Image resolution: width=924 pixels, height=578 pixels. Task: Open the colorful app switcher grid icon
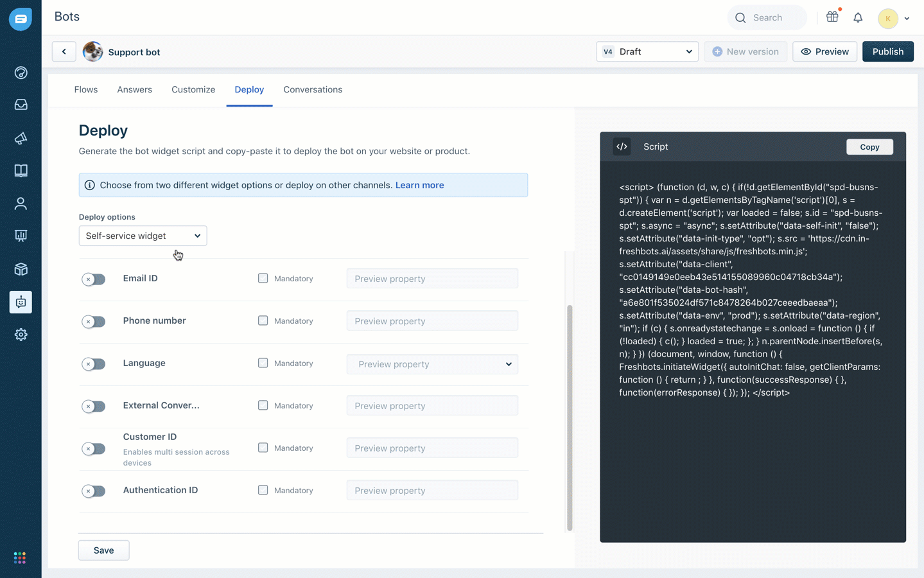click(20, 557)
